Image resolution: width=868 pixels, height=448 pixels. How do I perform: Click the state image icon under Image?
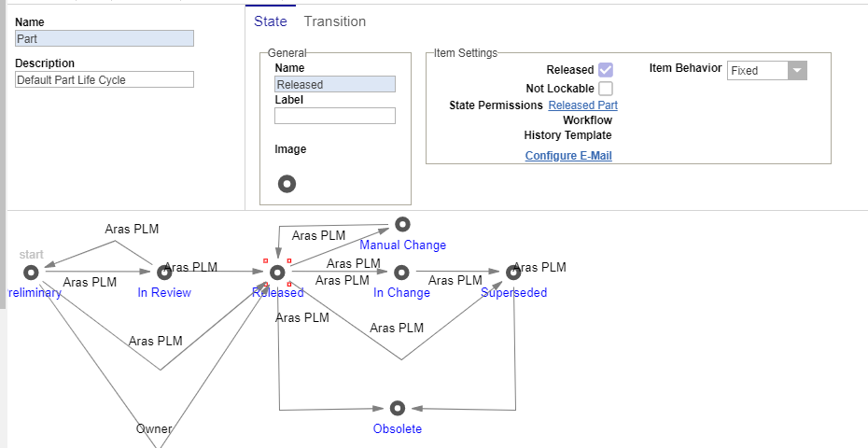[287, 184]
